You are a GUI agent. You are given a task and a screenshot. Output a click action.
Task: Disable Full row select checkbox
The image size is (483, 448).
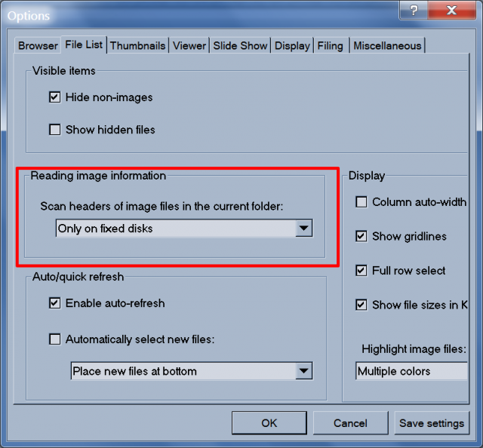click(x=361, y=271)
